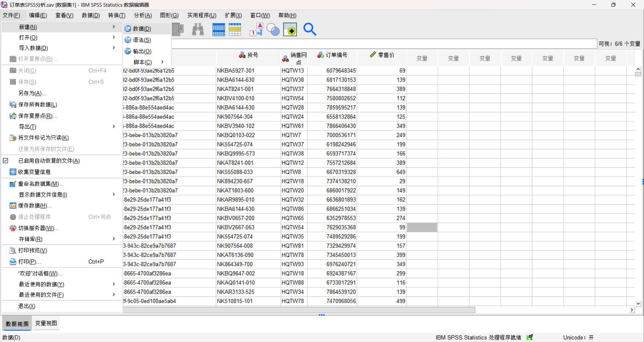Screen dimensions: 644x342
Task: Open the 编辑(E) menu
Action: tap(38, 15)
